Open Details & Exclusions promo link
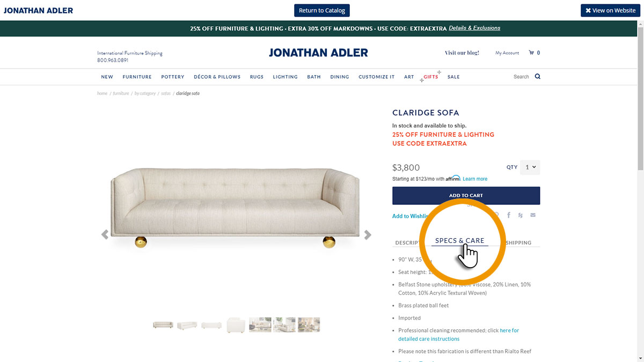The width and height of the screenshot is (644, 362). pos(474,28)
